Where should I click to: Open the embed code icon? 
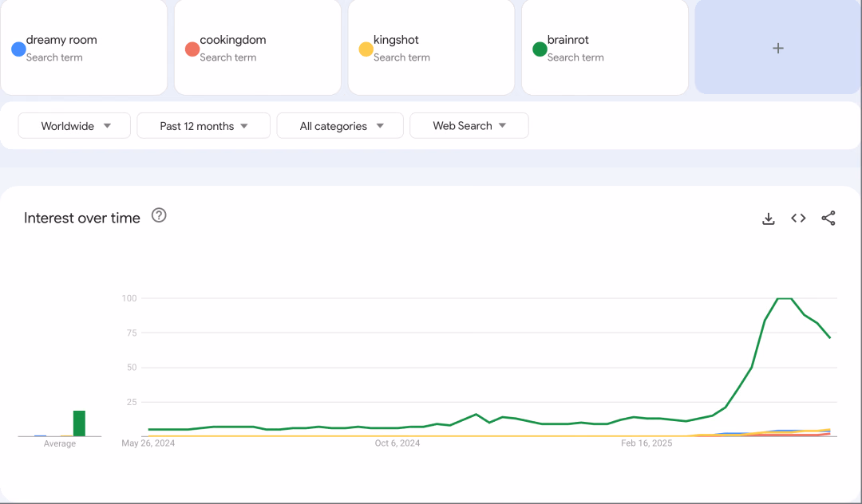798,218
